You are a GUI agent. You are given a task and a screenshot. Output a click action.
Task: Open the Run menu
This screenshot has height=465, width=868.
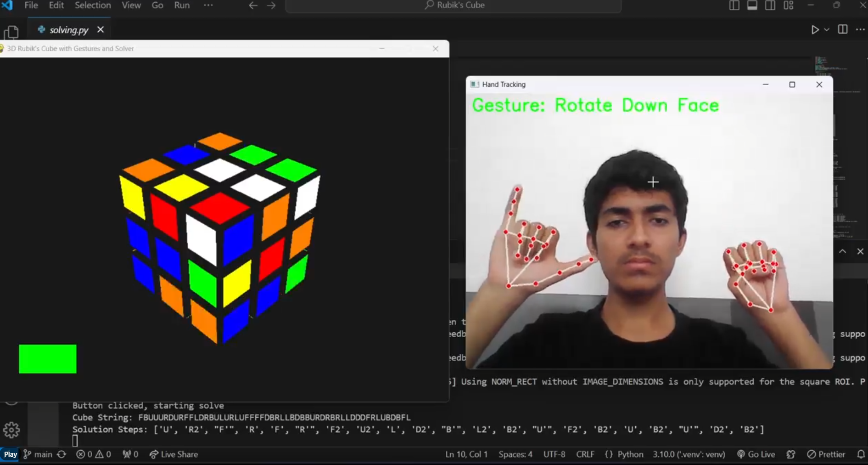pos(182,5)
